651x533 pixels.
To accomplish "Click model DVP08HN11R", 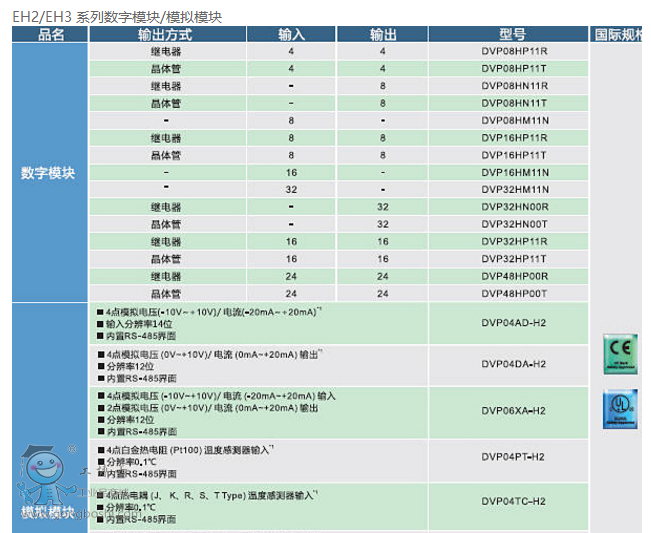I will coord(515,86).
